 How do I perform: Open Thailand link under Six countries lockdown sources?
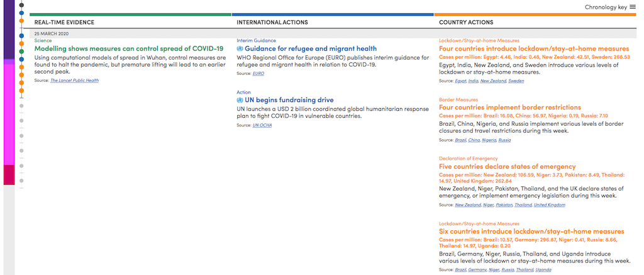[x=525, y=270]
